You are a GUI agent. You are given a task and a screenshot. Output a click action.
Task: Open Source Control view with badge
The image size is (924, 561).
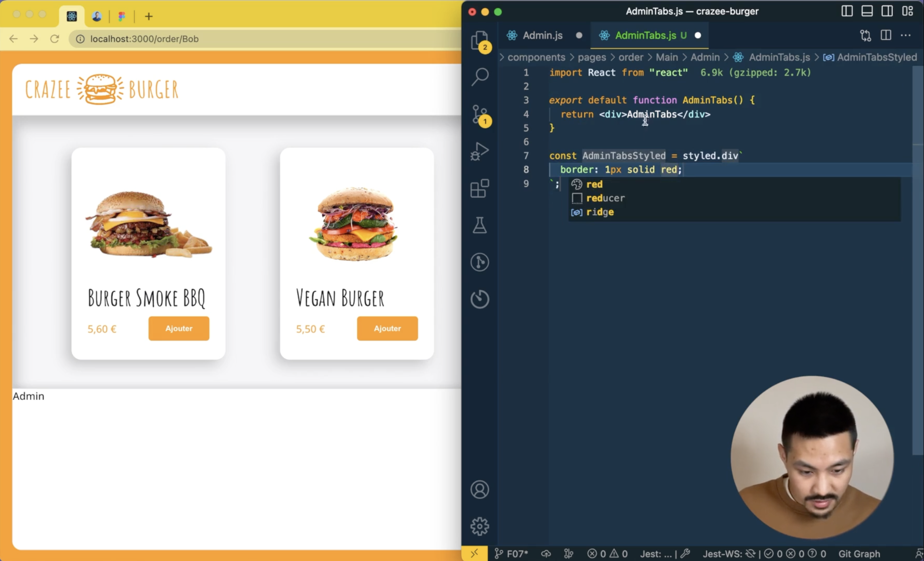click(x=480, y=114)
